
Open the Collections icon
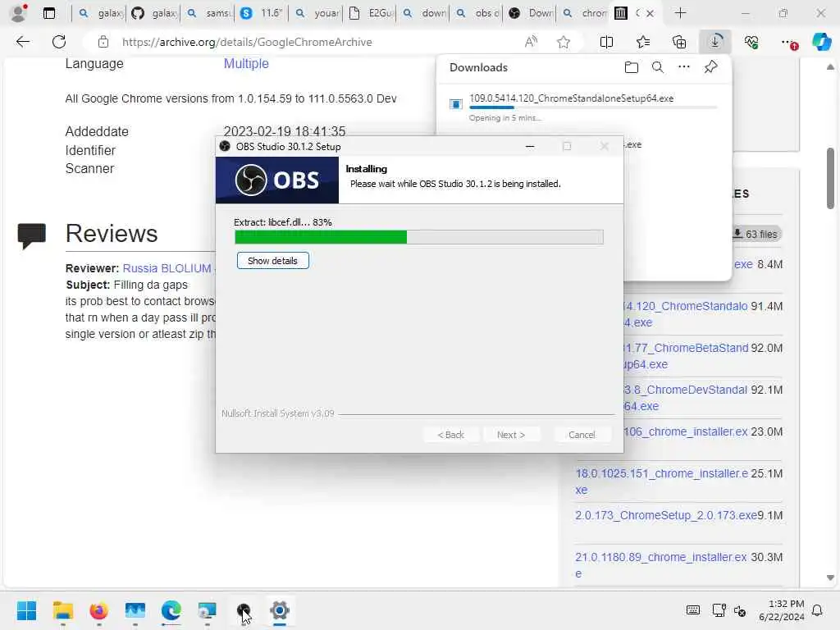(679, 42)
